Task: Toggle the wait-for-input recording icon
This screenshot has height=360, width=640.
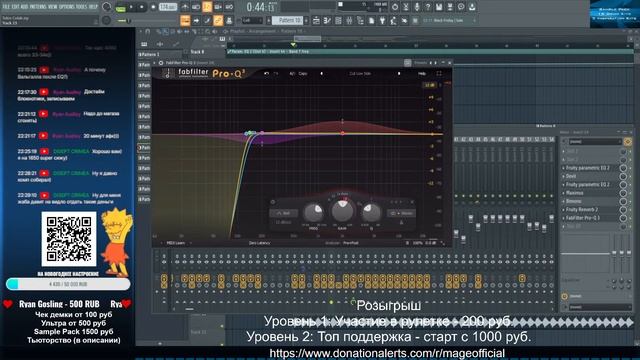Action: [196, 7]
